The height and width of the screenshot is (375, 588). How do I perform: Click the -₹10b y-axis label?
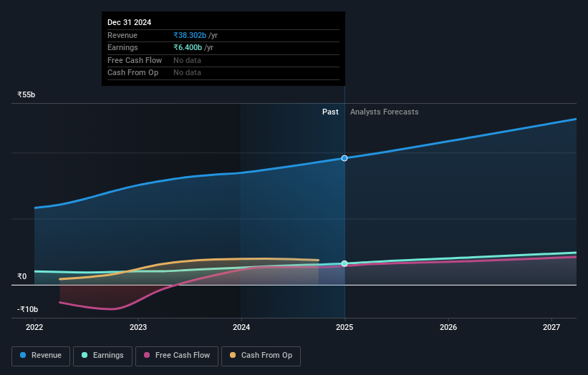click(27, 309)
